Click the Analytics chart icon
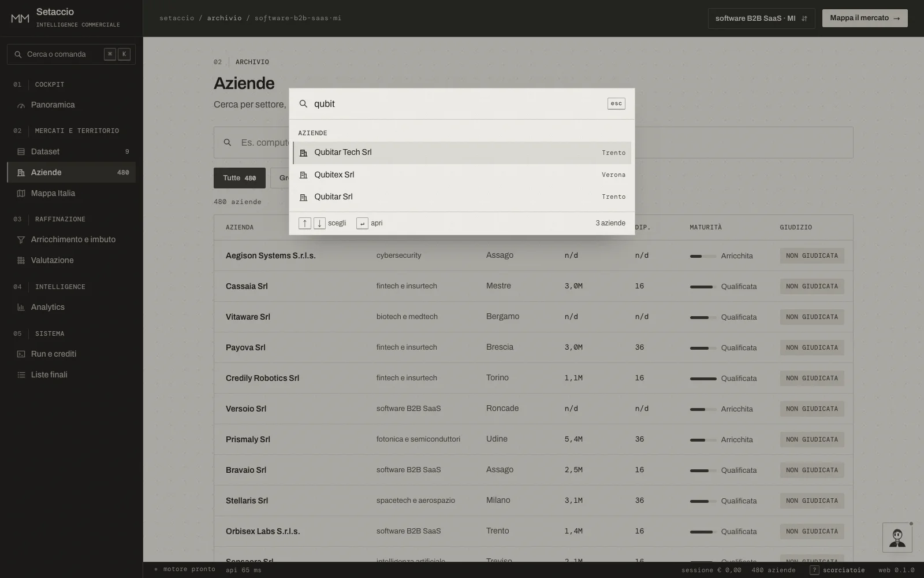This screenshot has height=578, width=924. pyautogui.click(x=21, y=307)
